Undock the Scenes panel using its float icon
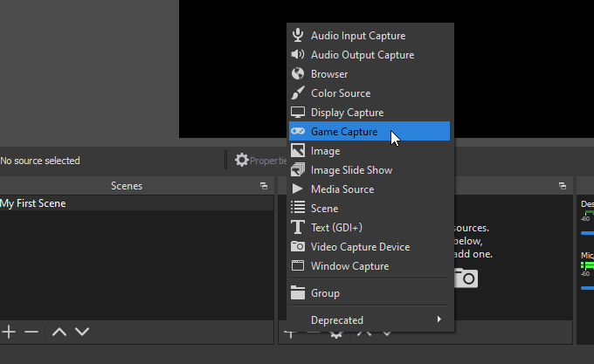Image resolution: width=594 pixels, height=364 pixels. click(x=264, y=186)
